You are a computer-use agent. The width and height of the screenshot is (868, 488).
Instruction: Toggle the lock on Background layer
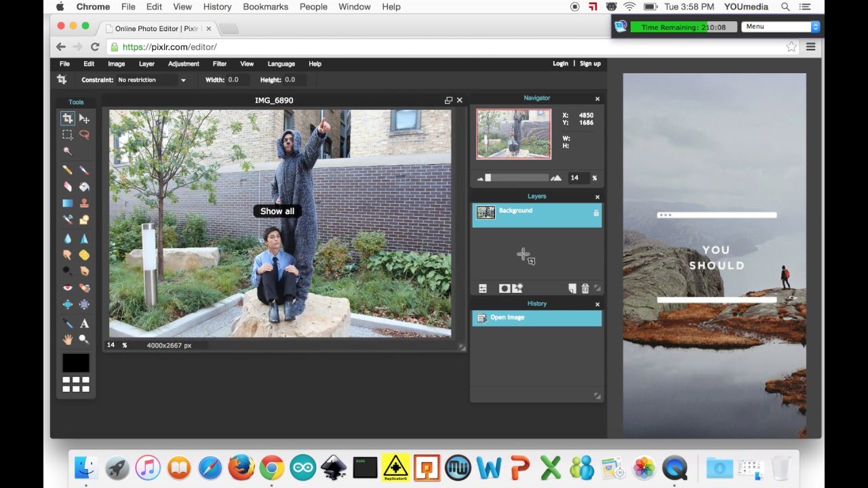click(x=596, y=213)
